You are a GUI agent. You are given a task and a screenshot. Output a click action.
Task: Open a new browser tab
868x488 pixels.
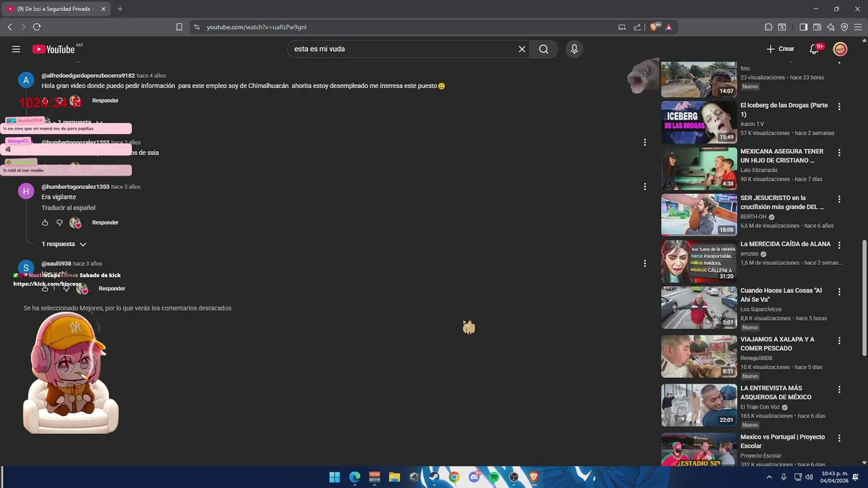click(120, 9)
